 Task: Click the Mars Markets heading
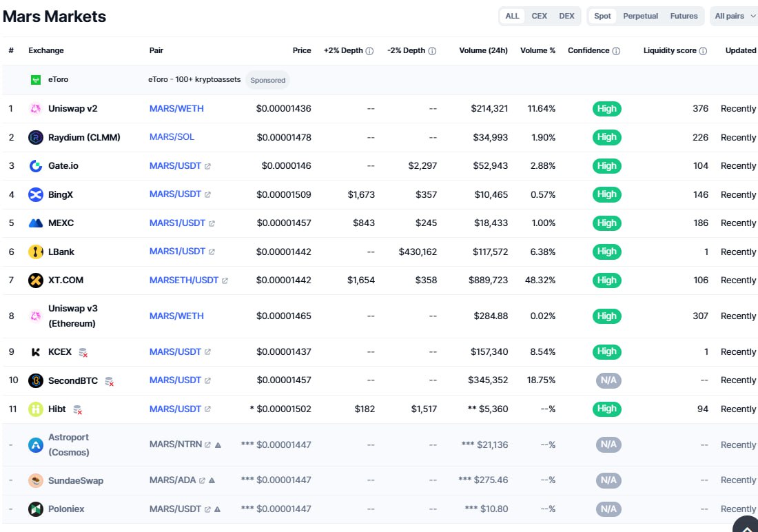(x=54, y=17)
